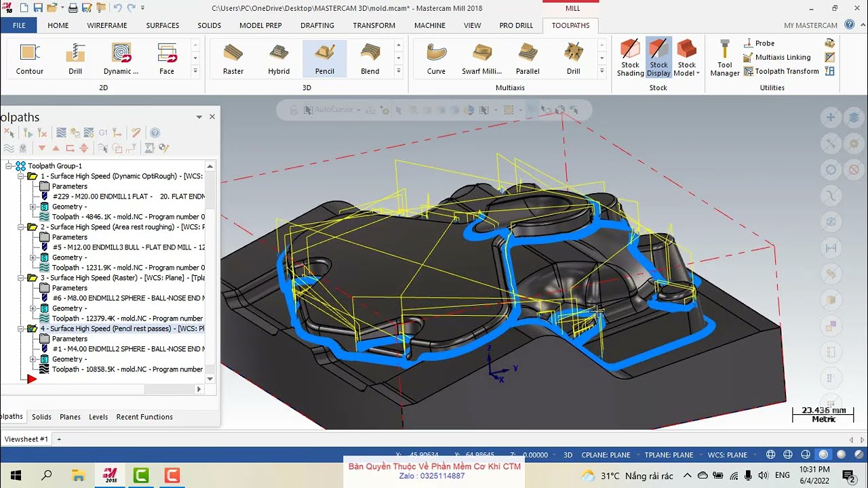Screen dimensions: 868x488
Task: Start a Dynamic mill toolpath
Action: [121, 59]
